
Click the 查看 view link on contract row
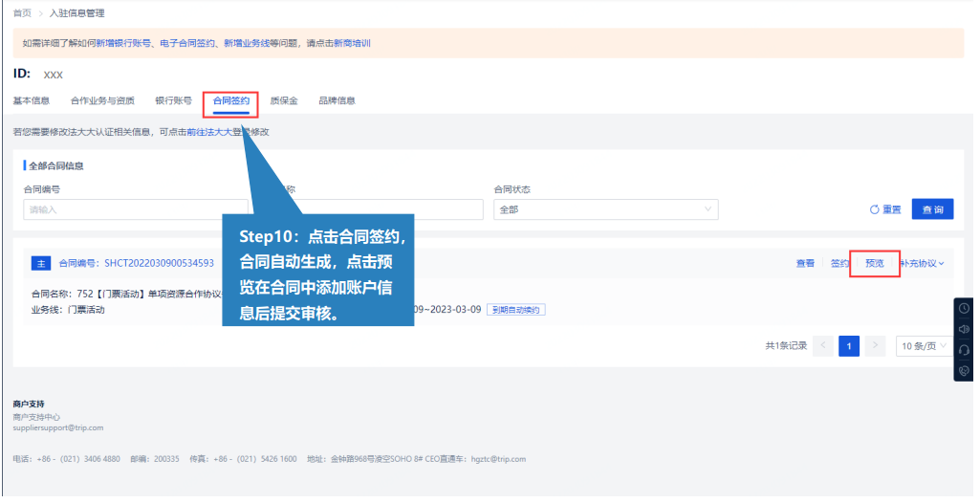[805, 263]
